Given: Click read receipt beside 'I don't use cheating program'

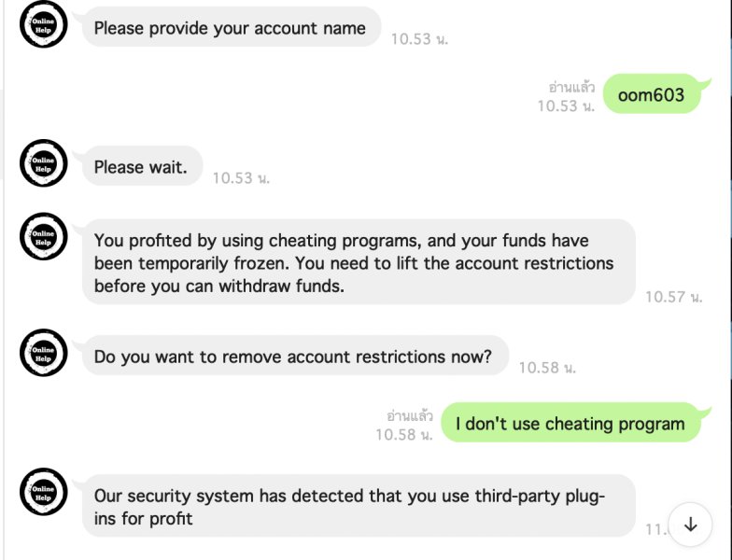Looking at the screenshot, I should click(410, 415).
